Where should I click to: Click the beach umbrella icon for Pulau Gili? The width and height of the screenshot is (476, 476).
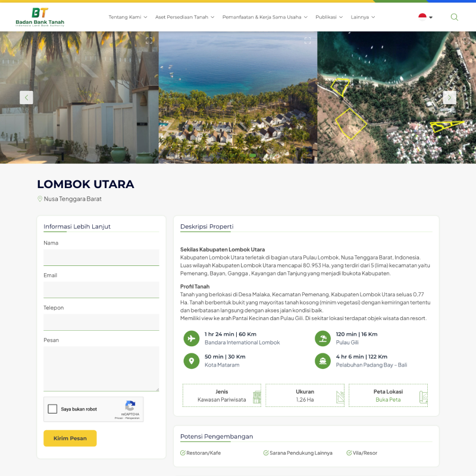pos(322,339)
